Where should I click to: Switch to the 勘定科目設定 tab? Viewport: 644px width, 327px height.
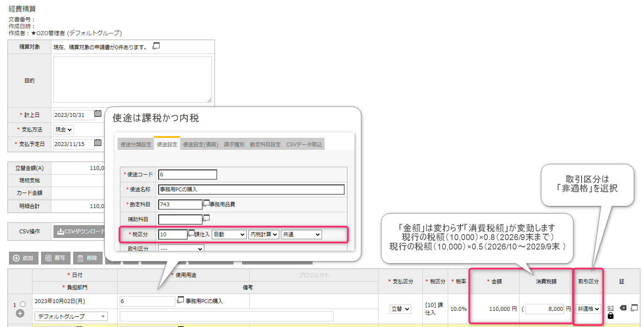[x=265, y=144]
